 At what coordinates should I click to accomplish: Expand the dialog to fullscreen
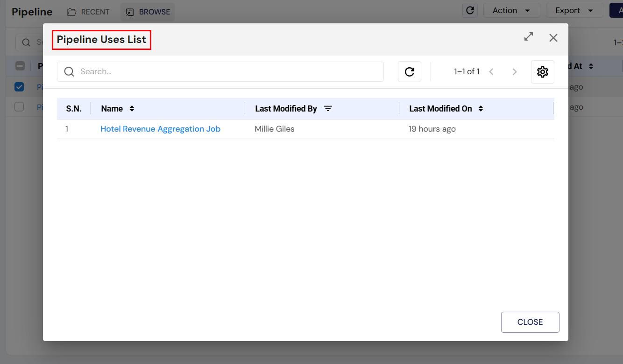pyautogui.click(x=528, y=37)
